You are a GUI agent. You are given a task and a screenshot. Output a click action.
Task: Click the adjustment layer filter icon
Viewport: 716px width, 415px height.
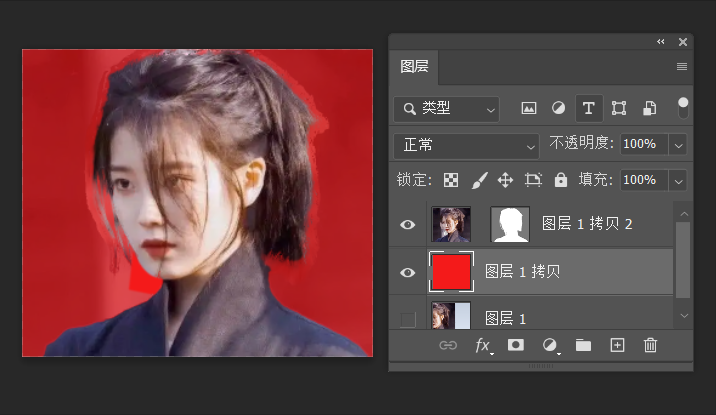point(558,108)
